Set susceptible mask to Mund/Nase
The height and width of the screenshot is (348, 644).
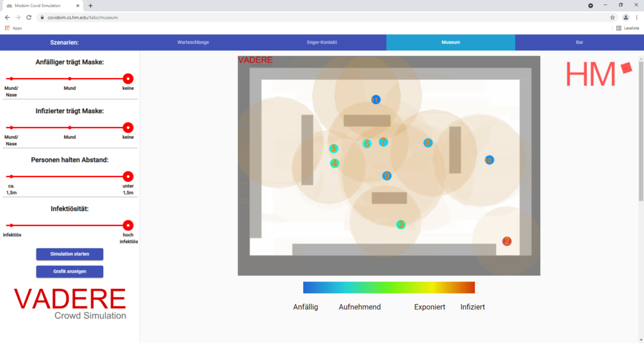(x=11, y=79)
